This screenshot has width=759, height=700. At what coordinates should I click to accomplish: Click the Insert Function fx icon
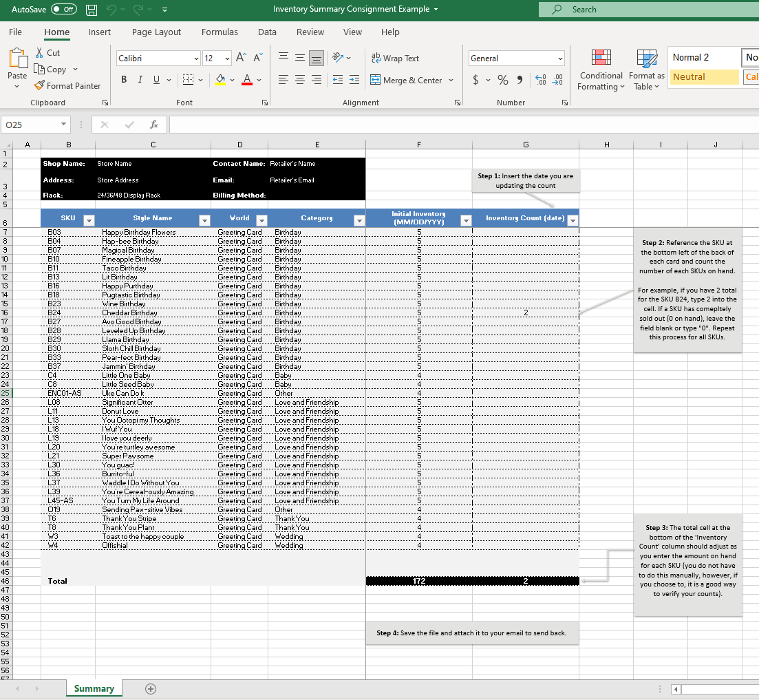(154, 125)
